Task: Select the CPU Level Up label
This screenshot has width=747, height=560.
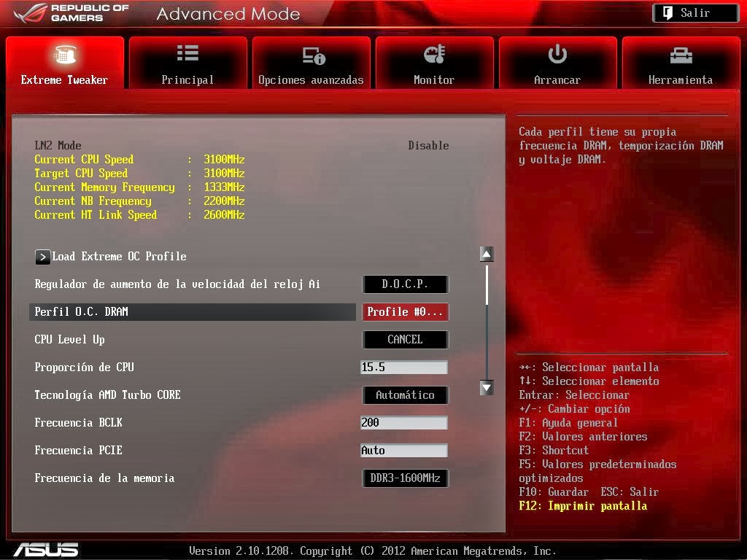Action: tap(69, 340)
